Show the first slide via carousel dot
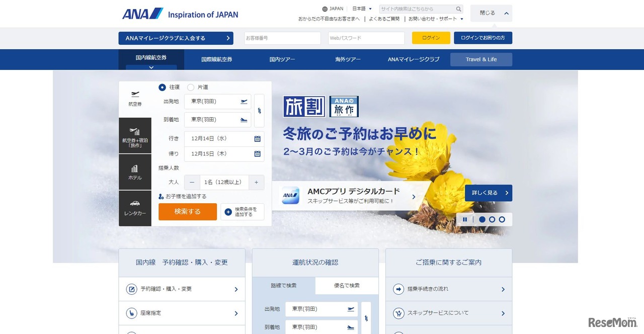644x334 pixels. (482, 219)
